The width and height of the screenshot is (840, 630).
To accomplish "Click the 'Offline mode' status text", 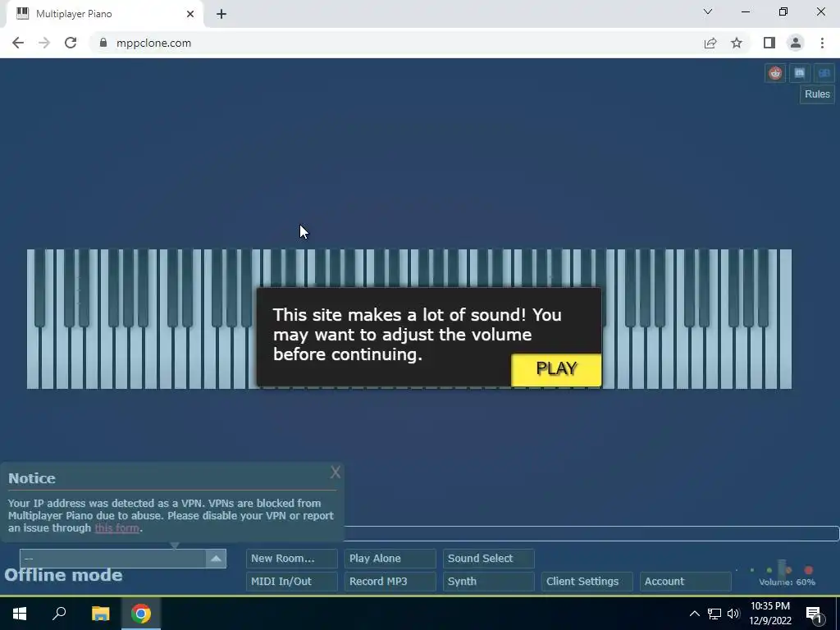I will [x=63, y=575].
